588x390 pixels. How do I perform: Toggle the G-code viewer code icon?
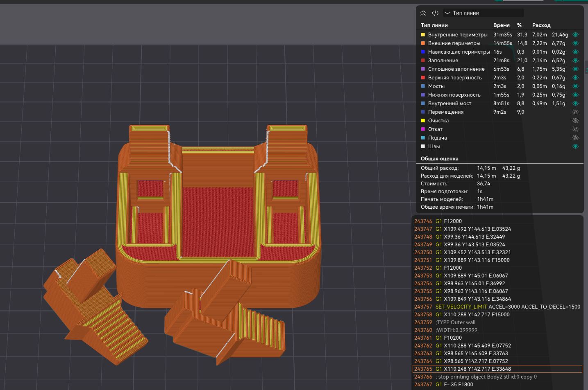pos(435,13)
